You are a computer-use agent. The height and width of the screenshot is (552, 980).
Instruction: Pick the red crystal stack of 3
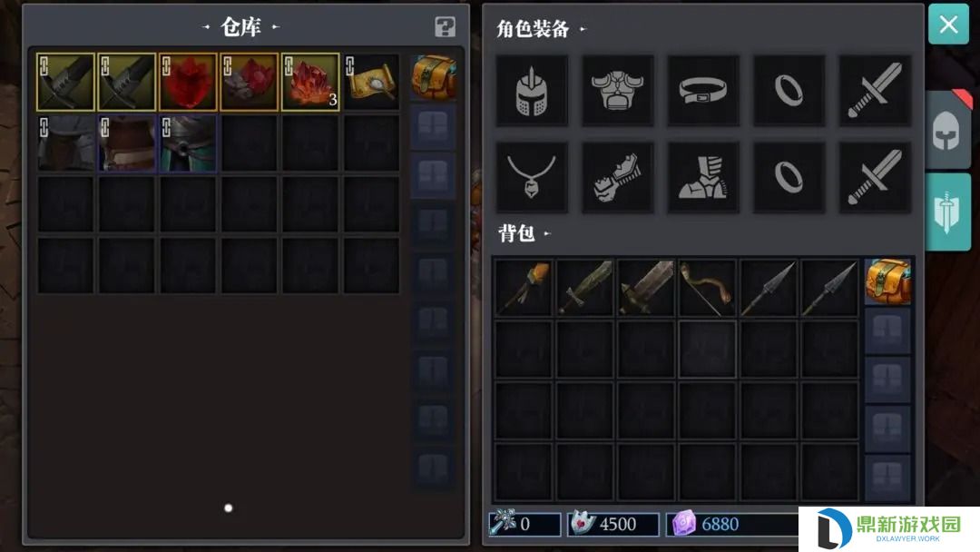pyautogui.click(x=310, y=82)
